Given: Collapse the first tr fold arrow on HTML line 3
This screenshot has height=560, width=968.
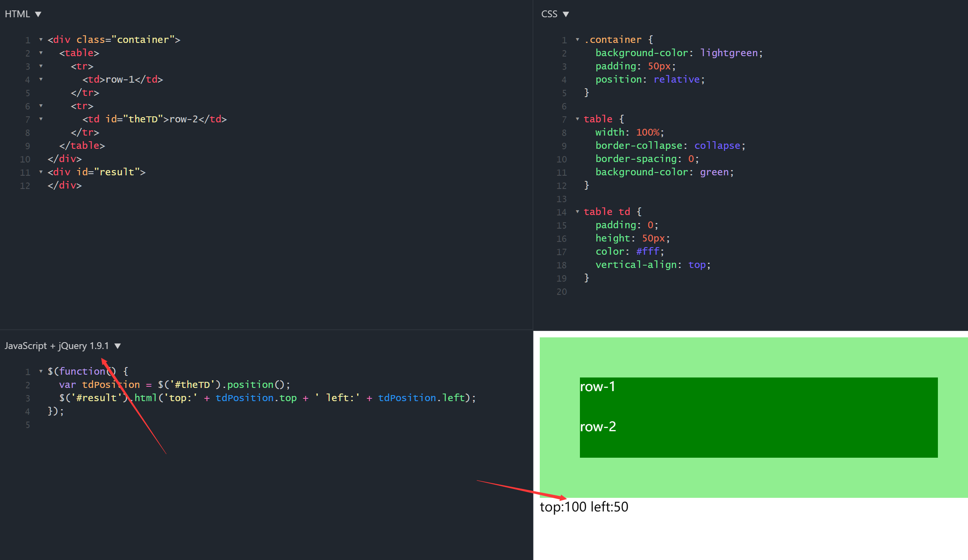Looking at the screenshot, I should [x=41, y=66].
